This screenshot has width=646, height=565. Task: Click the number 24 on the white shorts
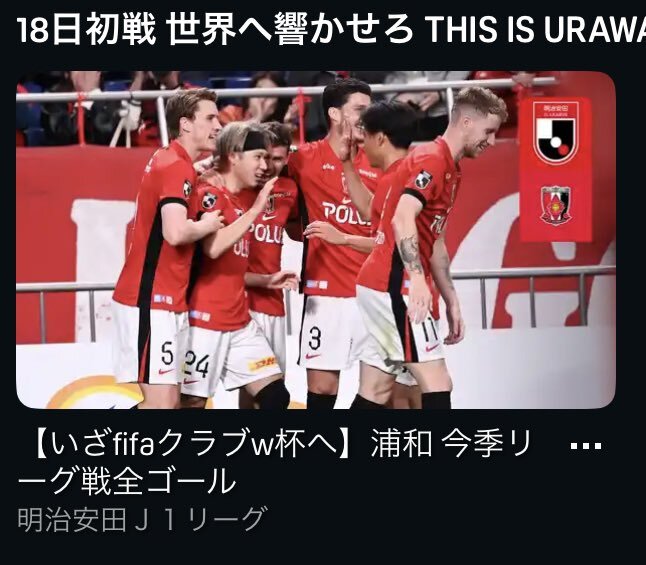pos(197,364)
